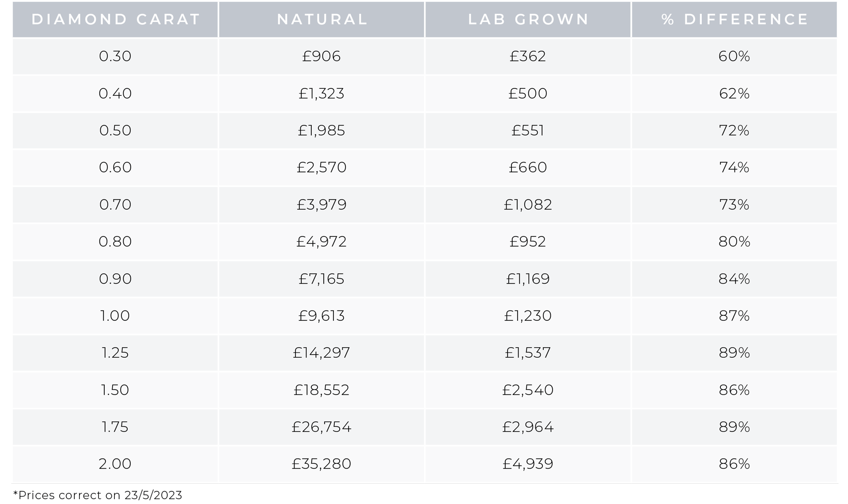Click the lab grown price £1,082

(x=528, y=205)
